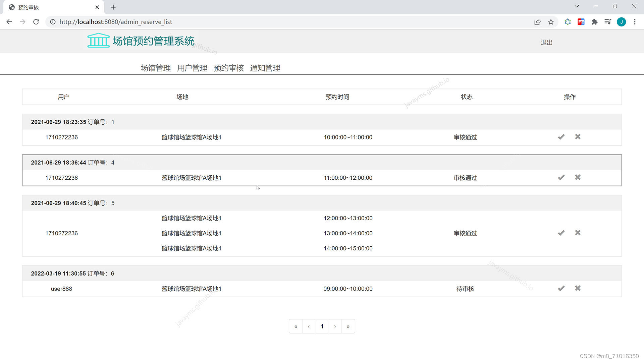Image resolution: width=644 pixels, height=362 pixels.
Task: Open the 通知管理 menu
Action: pos(265,68)
